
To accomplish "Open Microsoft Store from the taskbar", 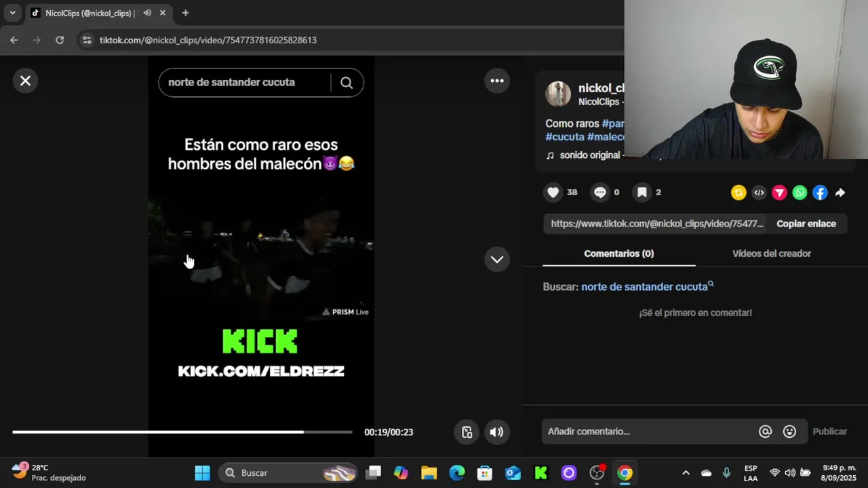I will (x=485, y=472).
